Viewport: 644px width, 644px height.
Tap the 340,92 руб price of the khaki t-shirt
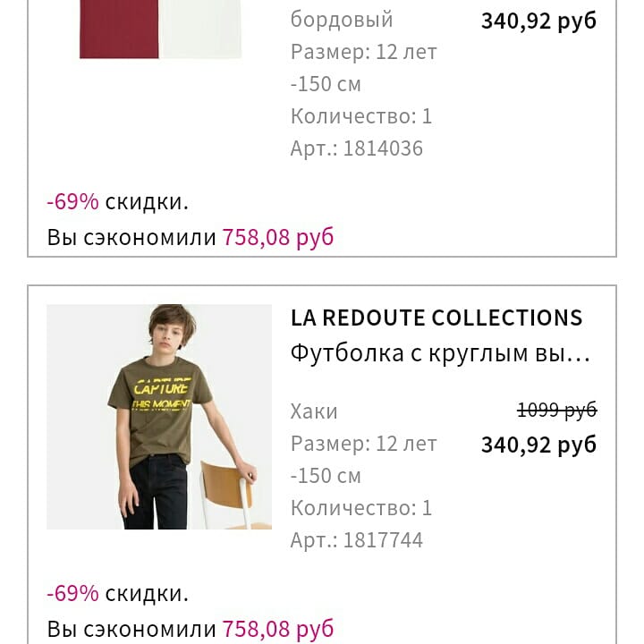[x=538, y=445]
